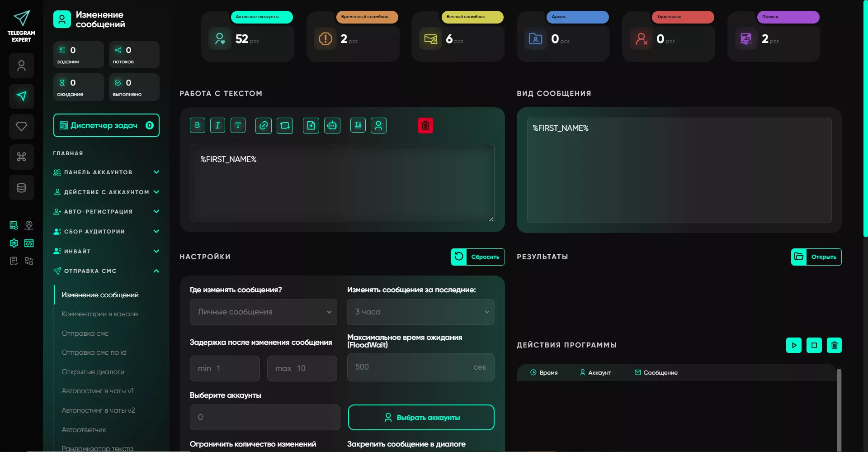Clear text with red trash icon
The height and width of the screenshot is (452, 868).
coord(425,125)
